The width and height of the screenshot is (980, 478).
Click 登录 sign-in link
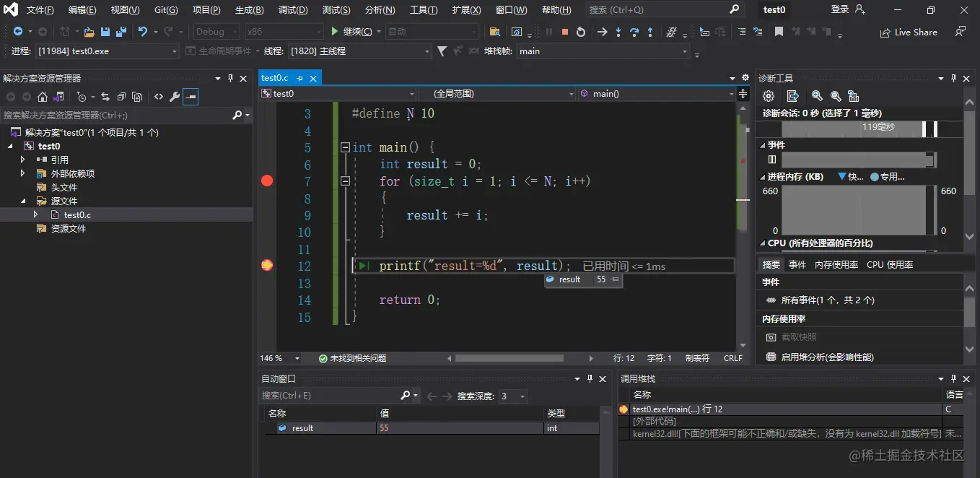coord(840,9)
